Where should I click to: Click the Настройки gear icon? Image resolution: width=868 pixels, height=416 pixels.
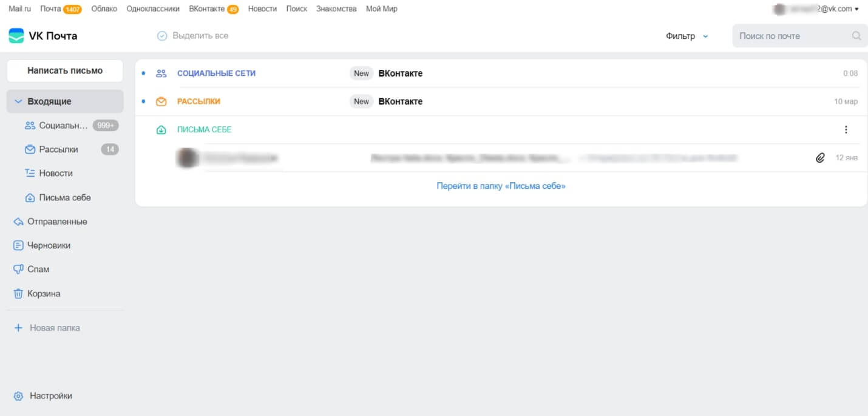[18, 396]
